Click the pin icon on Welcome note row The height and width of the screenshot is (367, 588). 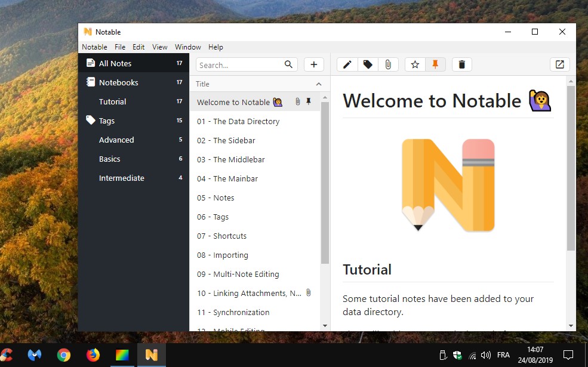pos(309,101)
